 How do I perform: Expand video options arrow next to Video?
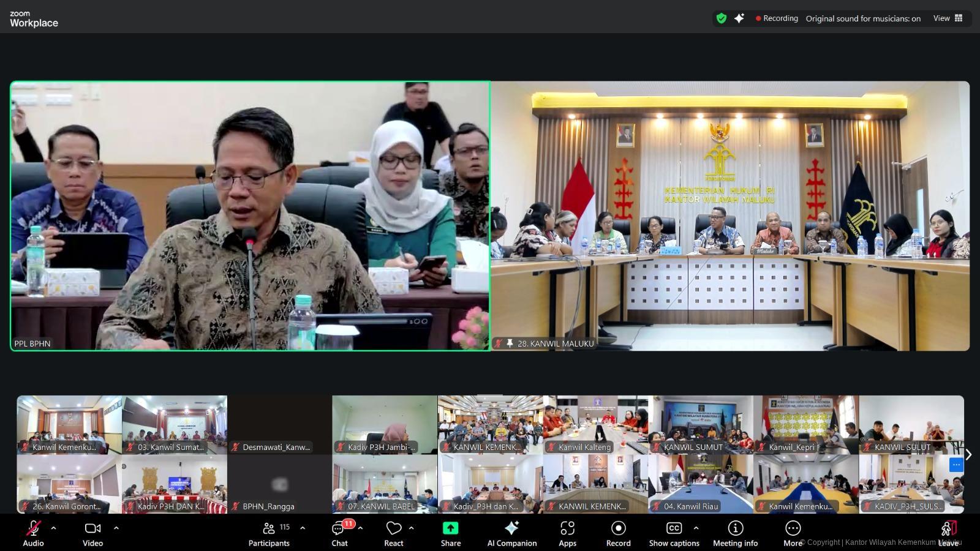tap(116, 528)
